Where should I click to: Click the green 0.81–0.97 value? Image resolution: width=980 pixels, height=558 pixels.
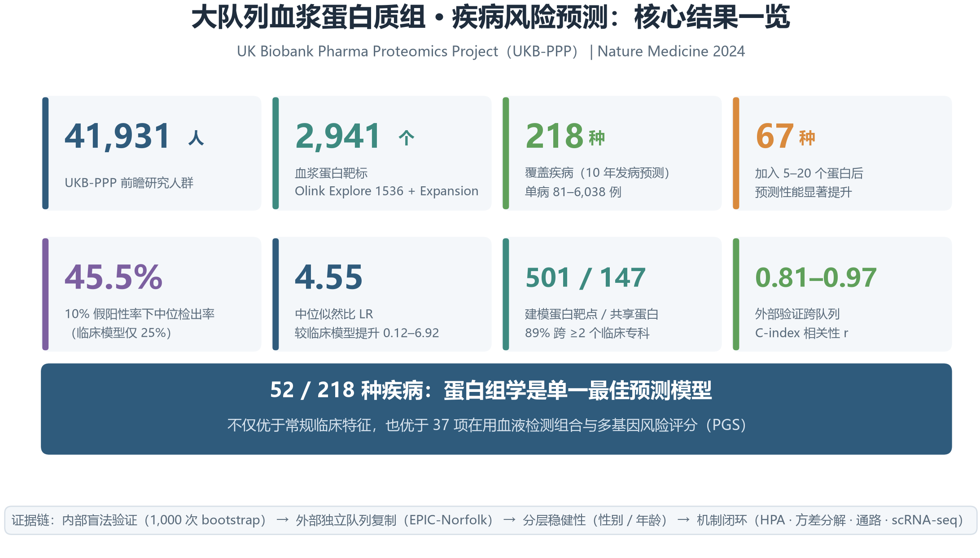816,277
